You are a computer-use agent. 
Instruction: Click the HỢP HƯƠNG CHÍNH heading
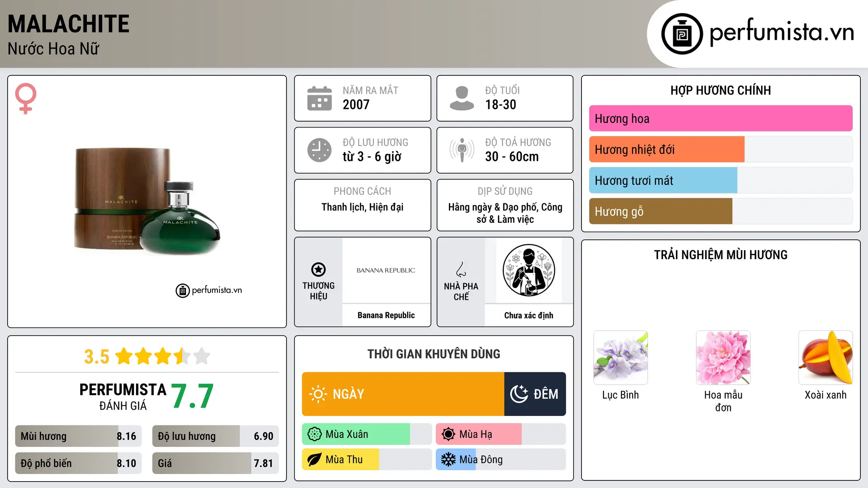tap(721, 90)
